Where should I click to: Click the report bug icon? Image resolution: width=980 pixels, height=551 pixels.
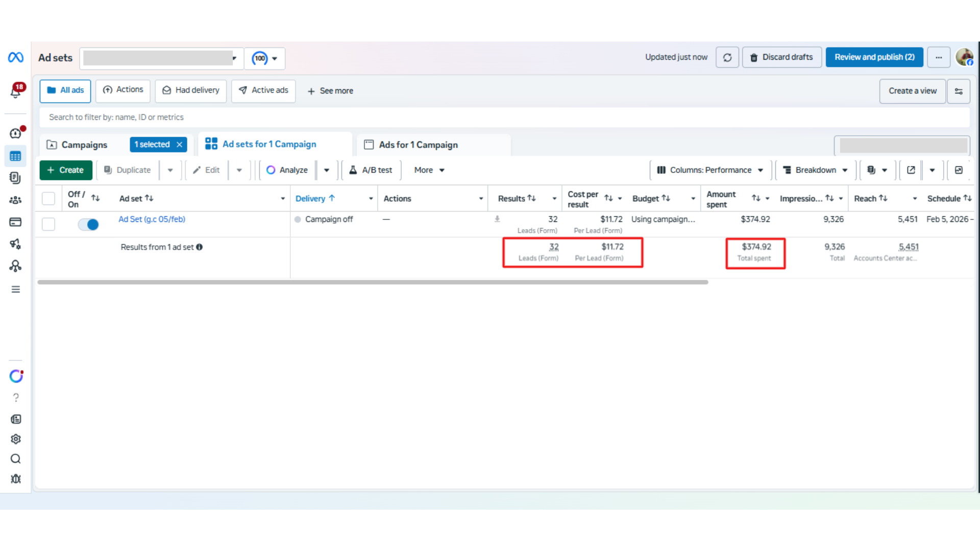(x=16, y=479)
